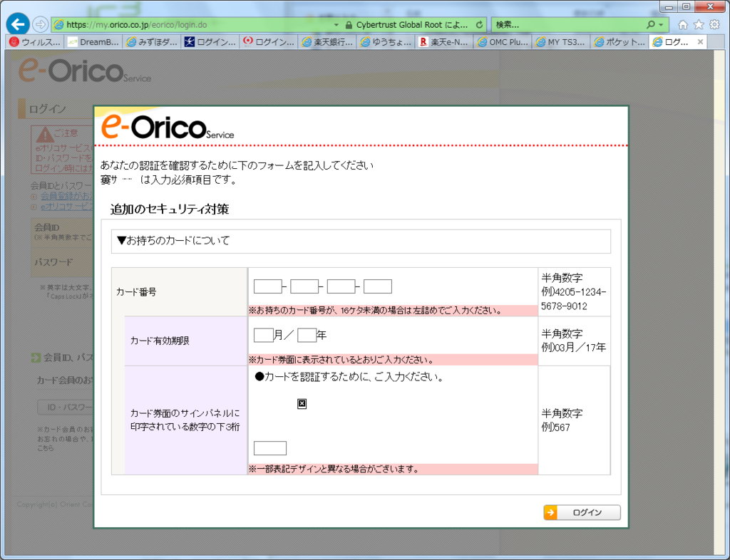Click the broken image placeholder icon

pos(302,404)
